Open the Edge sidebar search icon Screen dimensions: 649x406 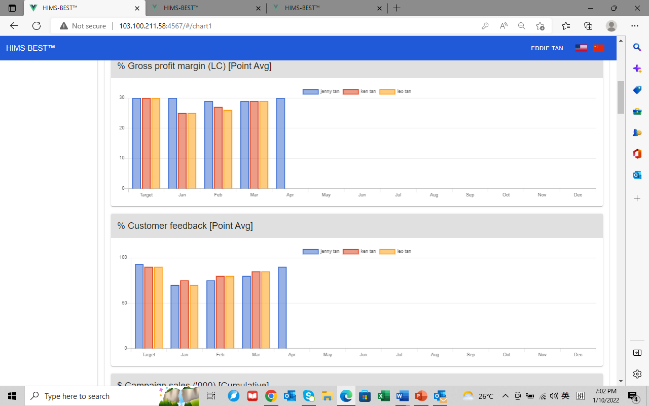pos(637,46)
